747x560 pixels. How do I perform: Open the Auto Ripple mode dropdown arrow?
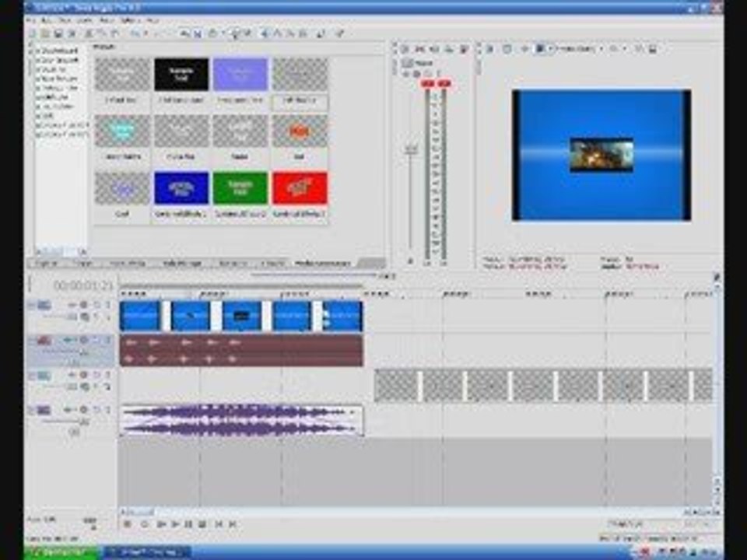(222, 33)
